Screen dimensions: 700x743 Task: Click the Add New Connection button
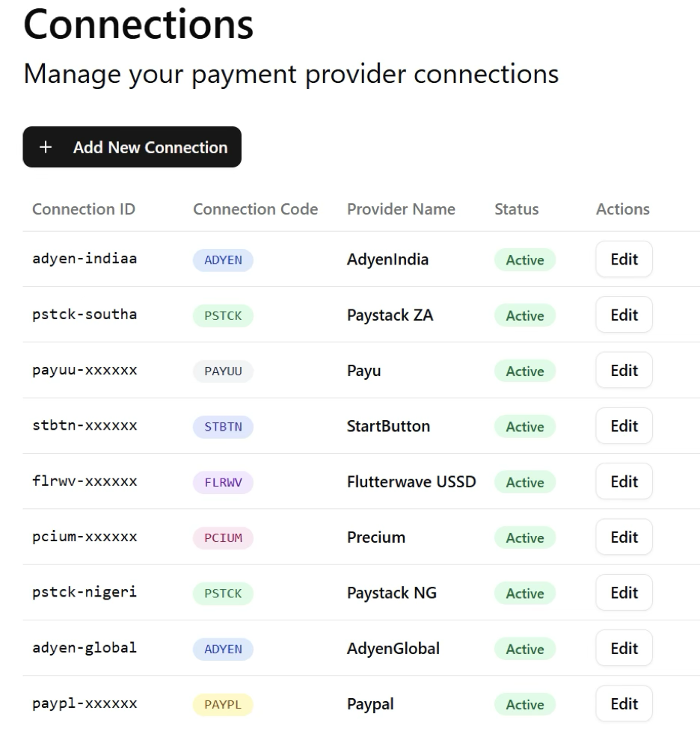coord(132,147)
